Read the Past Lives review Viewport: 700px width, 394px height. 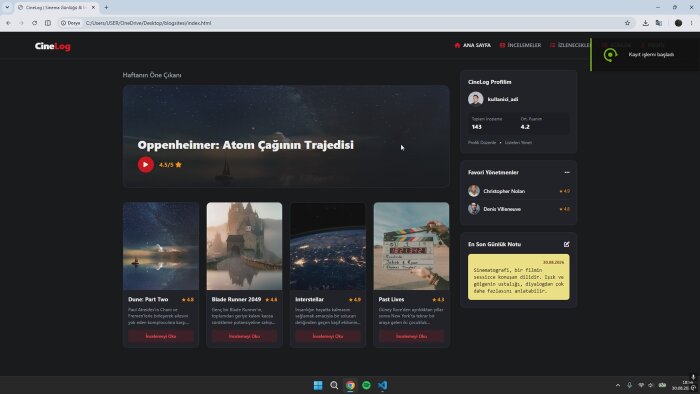411,336
